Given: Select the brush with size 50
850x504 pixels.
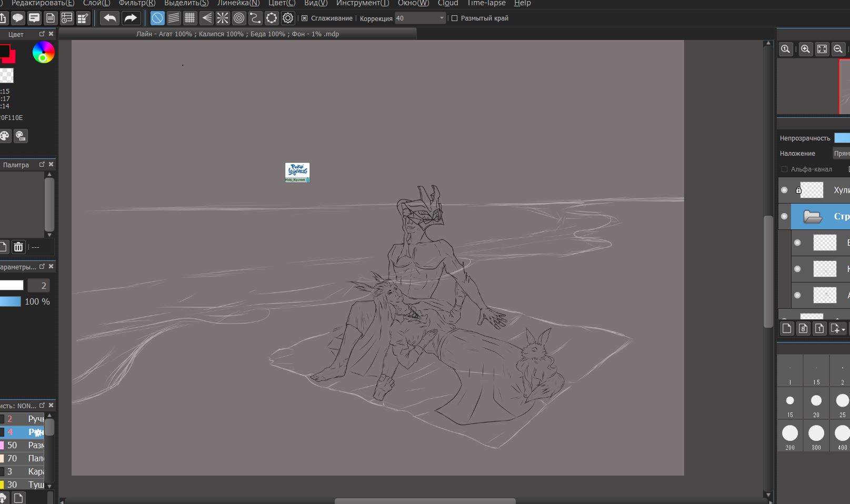Looking at the screenshot, I should 22,445.
